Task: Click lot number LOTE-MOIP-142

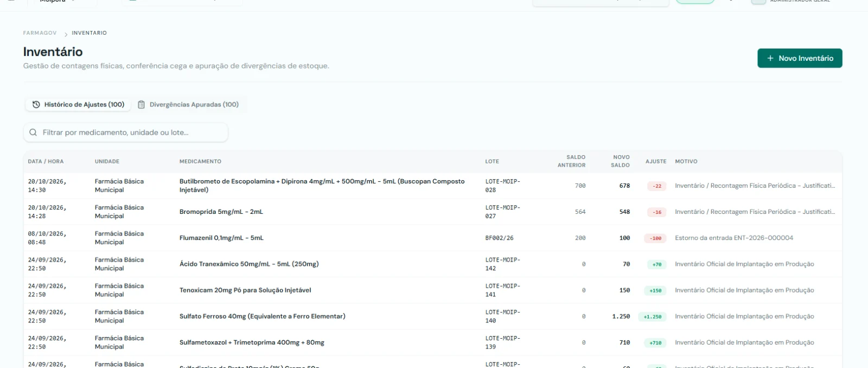Action: click(503, 264)
